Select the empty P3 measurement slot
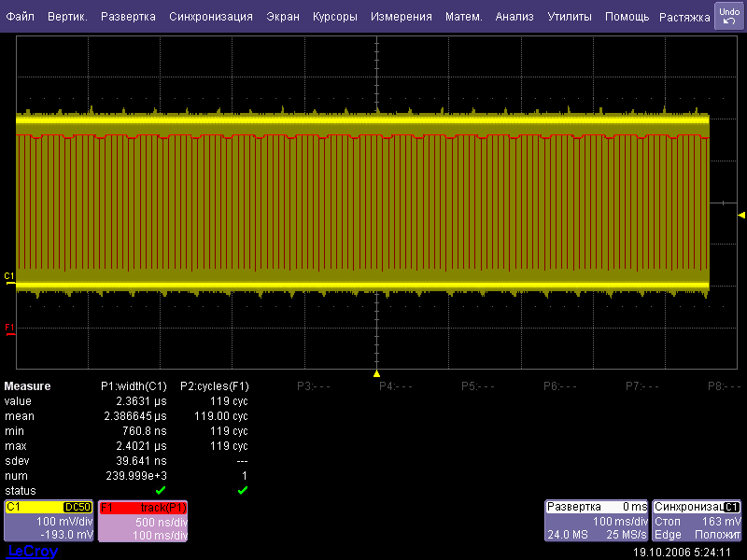747x560 pixels. 313,385
